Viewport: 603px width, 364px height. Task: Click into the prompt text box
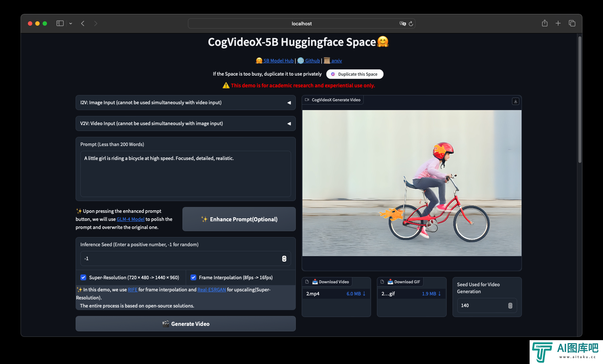(x=186, y=174)
